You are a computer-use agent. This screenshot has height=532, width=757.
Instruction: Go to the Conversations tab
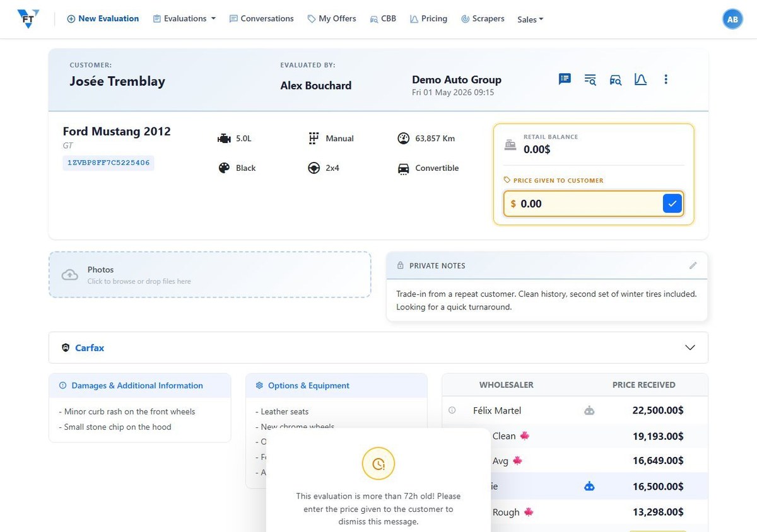pos(261,19)
